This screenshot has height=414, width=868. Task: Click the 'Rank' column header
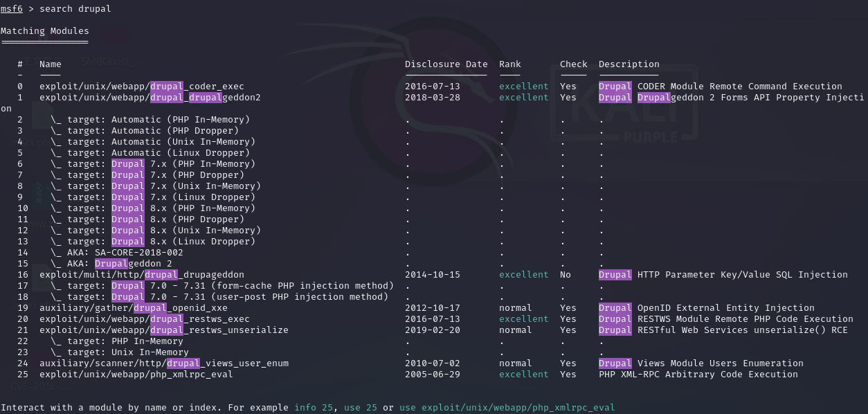pyautogui.click(x=510, y=64)
